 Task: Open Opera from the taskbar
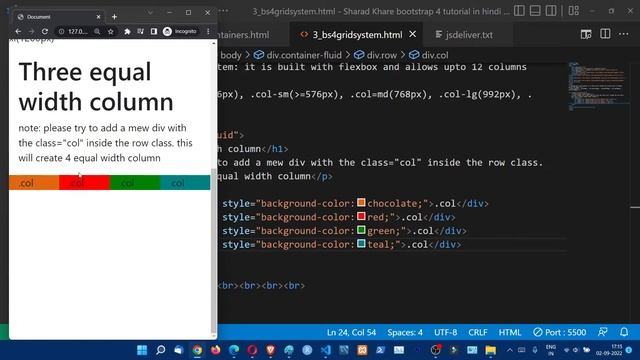[x=252, y=350]
